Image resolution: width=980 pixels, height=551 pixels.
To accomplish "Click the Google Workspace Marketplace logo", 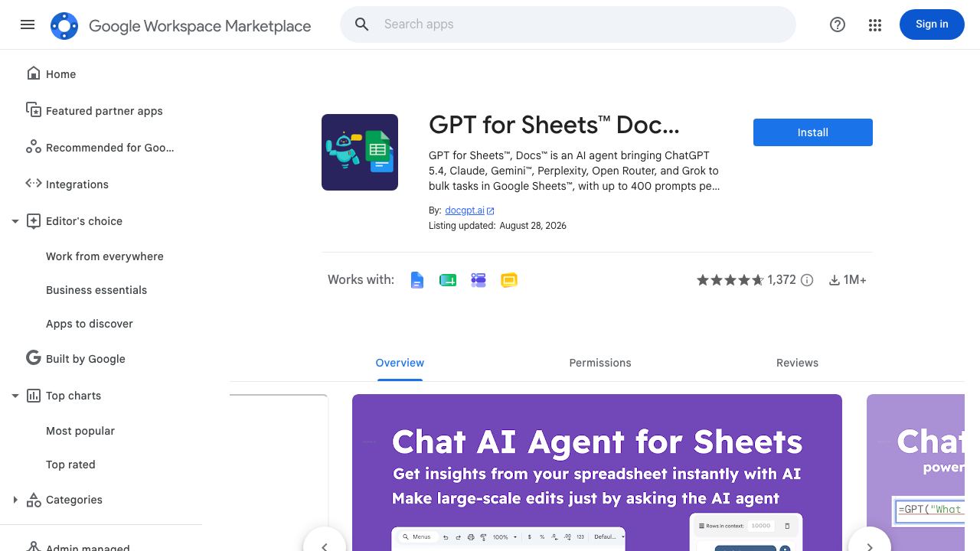I will [64, 26].
